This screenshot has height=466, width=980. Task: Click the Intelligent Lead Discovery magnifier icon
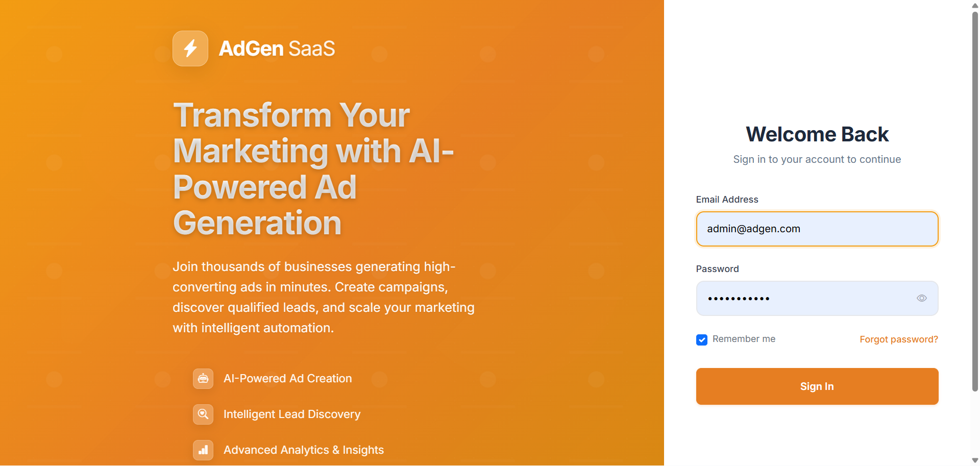[x=203, y=414]
